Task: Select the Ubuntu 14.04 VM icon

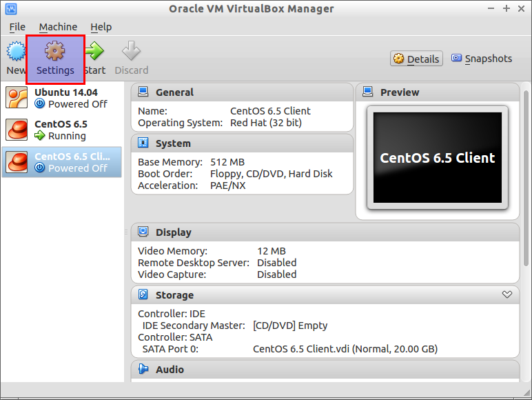Action: [17, 97]
